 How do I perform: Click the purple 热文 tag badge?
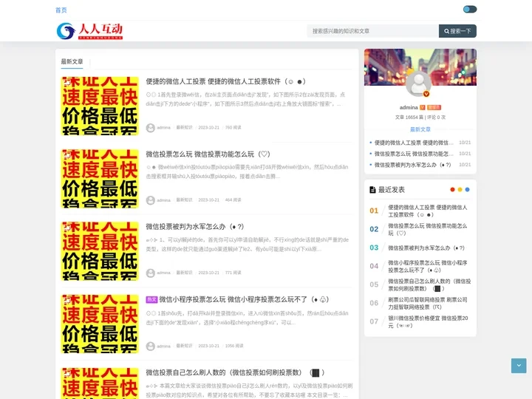tap(151, 299)
